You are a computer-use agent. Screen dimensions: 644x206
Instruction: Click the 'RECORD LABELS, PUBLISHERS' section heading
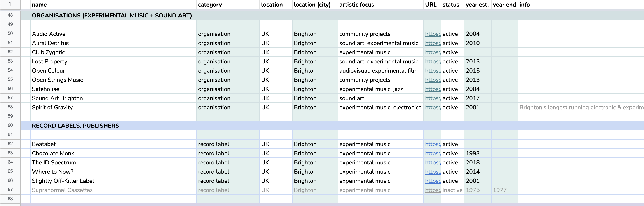(75, 126)
